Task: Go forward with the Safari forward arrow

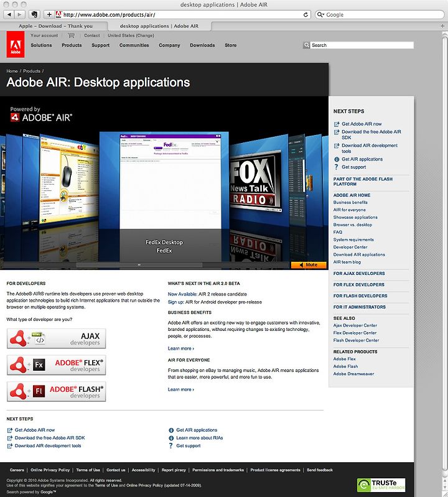Action: 19,14
